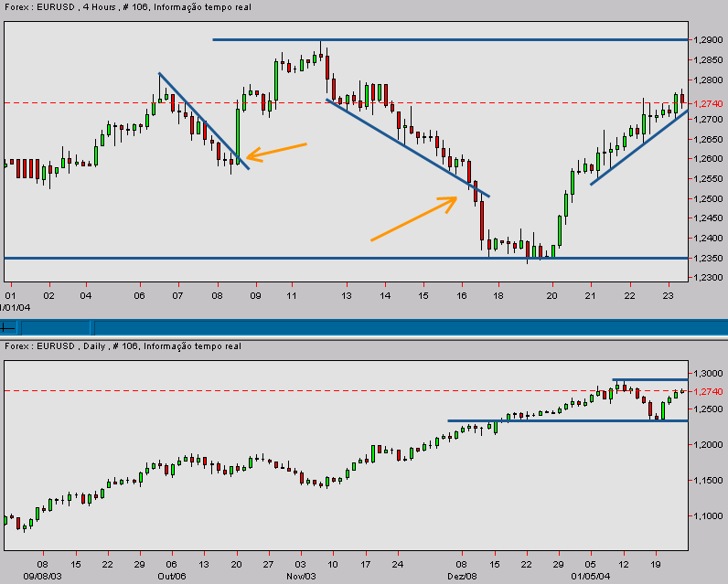This screenshot has width=728, height=584.
Task: Click the 1,2900 price label on 4-hour axis
Action: 708,40
